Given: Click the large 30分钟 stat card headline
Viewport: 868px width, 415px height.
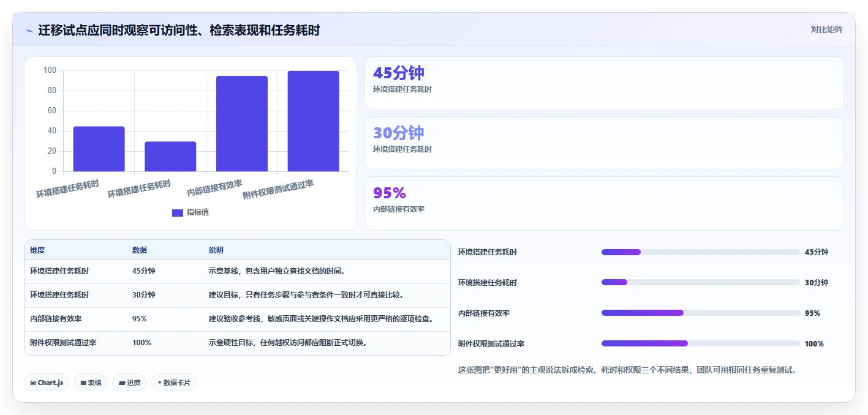Looking at the screenshot, I should pos(398,133).
